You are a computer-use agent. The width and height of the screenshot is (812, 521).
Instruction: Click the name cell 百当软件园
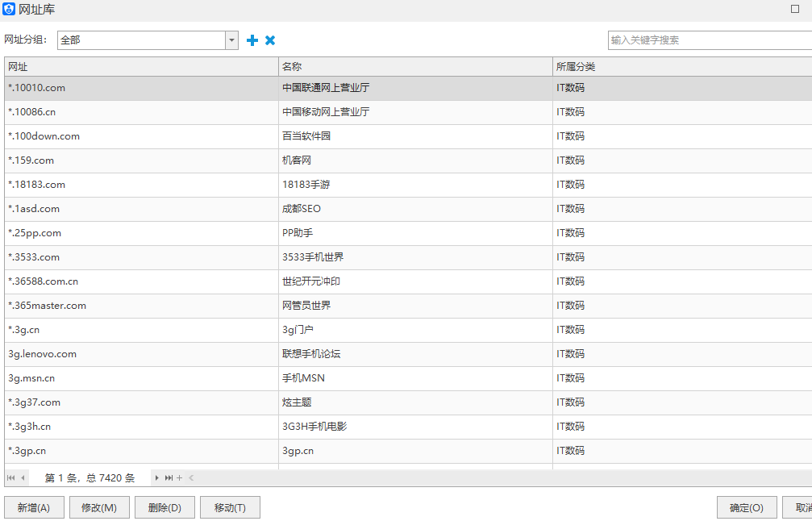pyautogui.click(x=415, y=136)
